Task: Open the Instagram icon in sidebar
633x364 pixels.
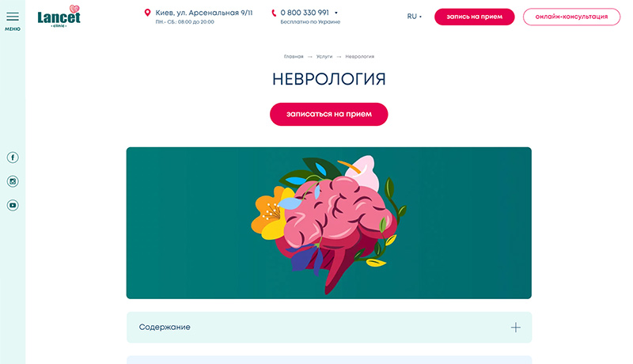Action: tap(13, 181)
